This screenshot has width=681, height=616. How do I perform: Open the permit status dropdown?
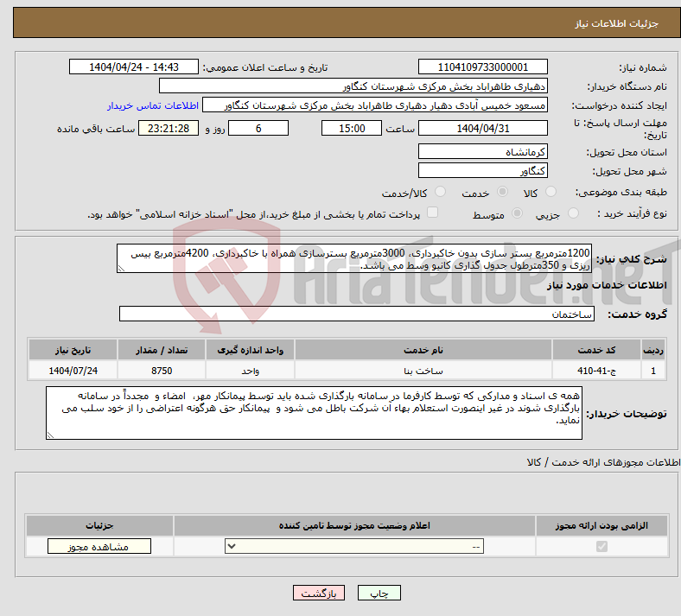pyautogui.click(x=354, y=546)
